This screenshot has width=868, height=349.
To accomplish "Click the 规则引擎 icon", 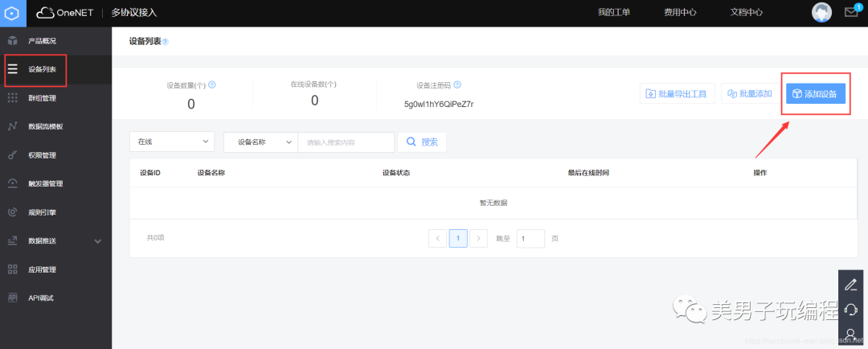I will [13, 212].
